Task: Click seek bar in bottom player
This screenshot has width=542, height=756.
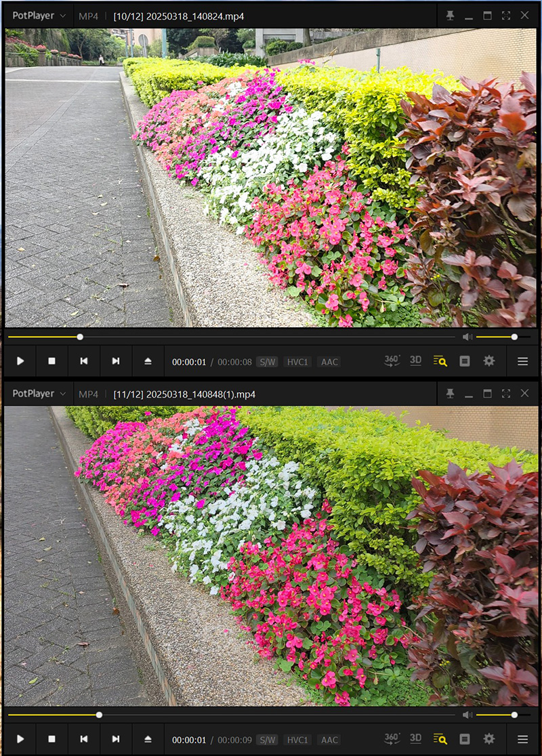Action: pyautogui.click(x=232, y=715)
